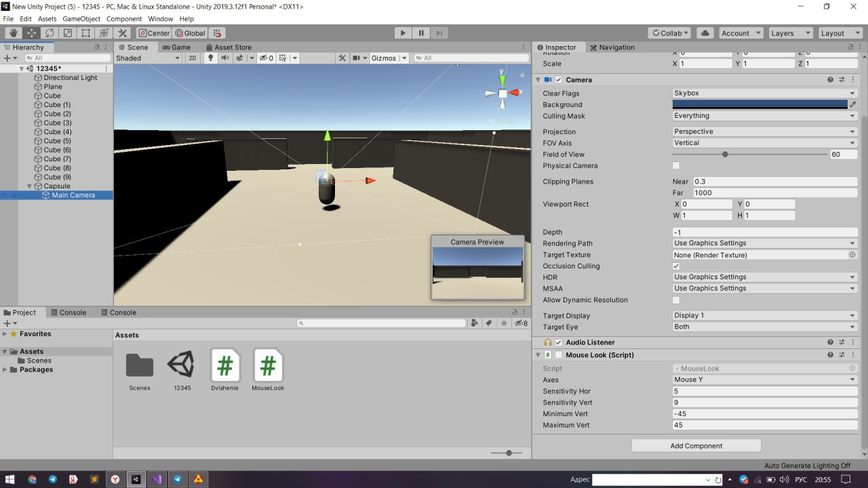Toggle scene lighting bulb icon

coord(210,58)
